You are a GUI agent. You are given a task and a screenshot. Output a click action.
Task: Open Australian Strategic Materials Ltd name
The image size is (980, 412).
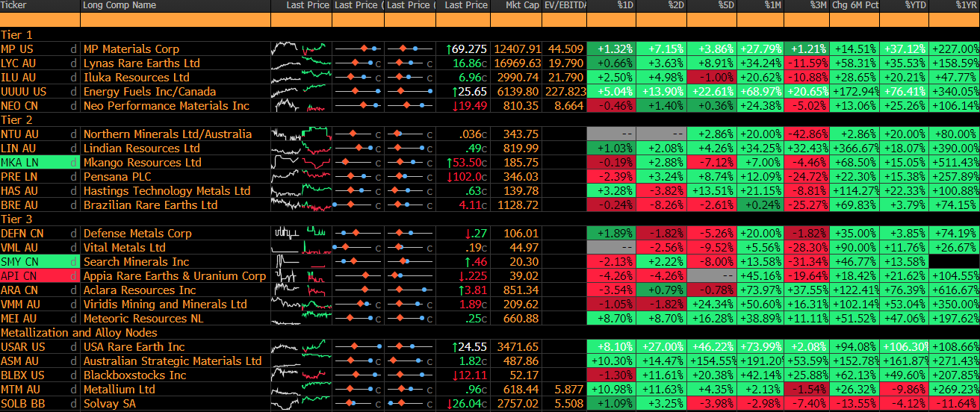tap(173, 361)
